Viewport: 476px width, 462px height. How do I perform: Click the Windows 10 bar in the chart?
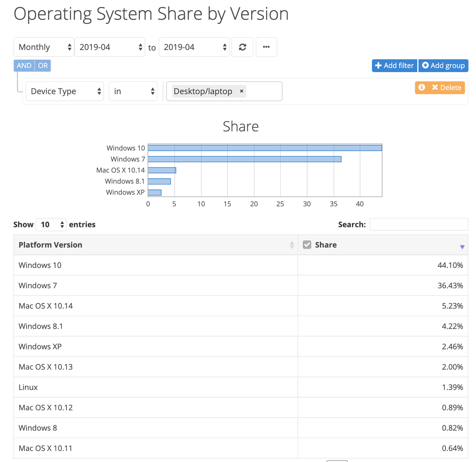coord(263,148)
